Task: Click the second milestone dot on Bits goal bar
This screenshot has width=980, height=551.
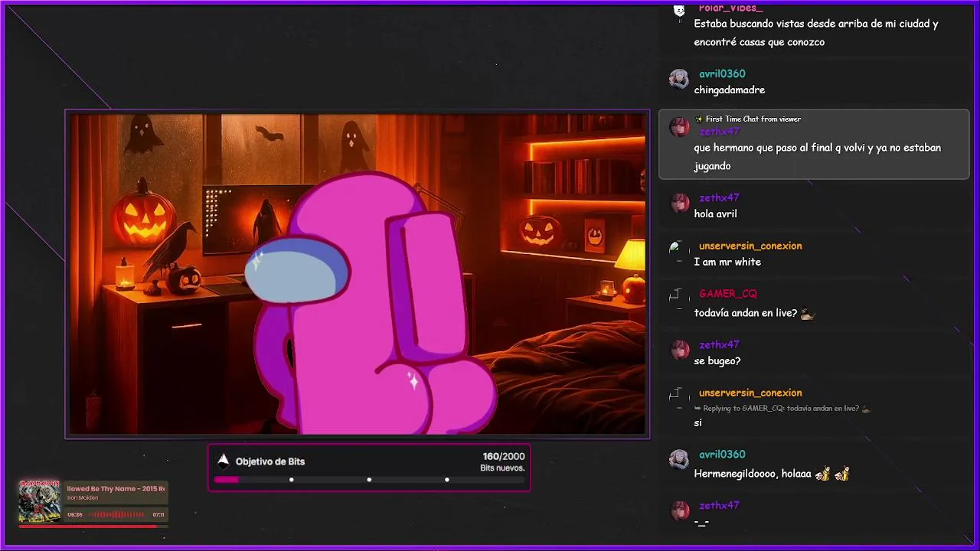Action: 369,480
